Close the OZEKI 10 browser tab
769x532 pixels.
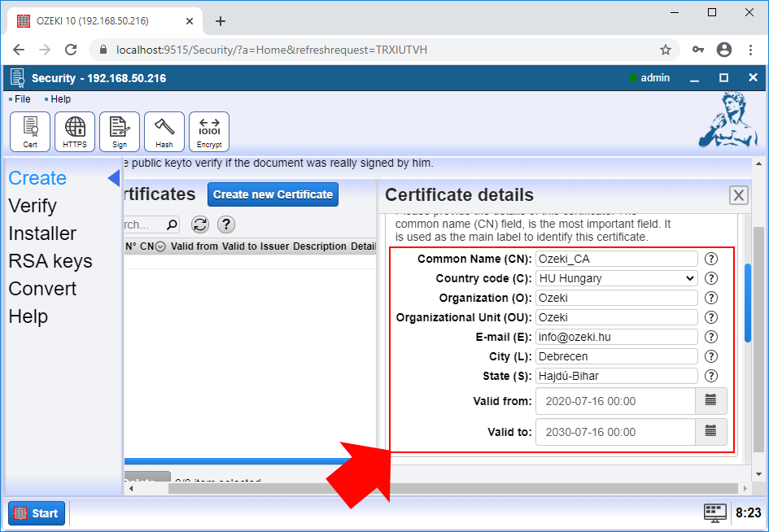pyautogui.click(x=190, y=21)
